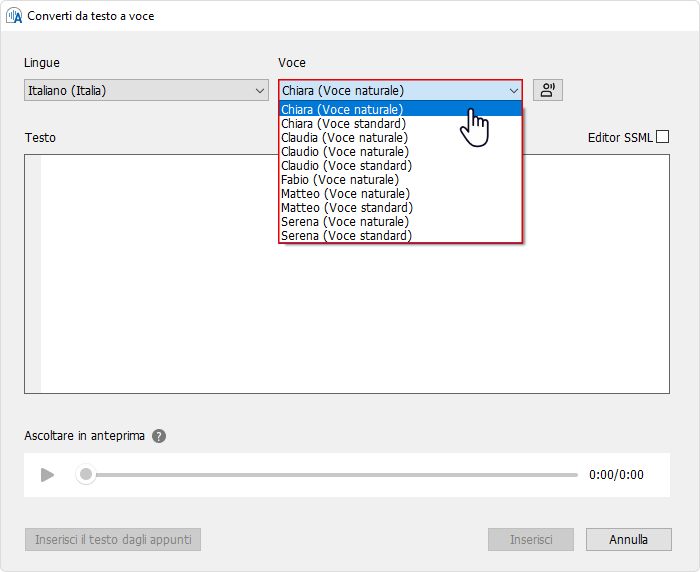This screenshot has height=572, width=700.
Task: Click Inserisci il testo dagli appunti
Action: (x=113, y=539)
